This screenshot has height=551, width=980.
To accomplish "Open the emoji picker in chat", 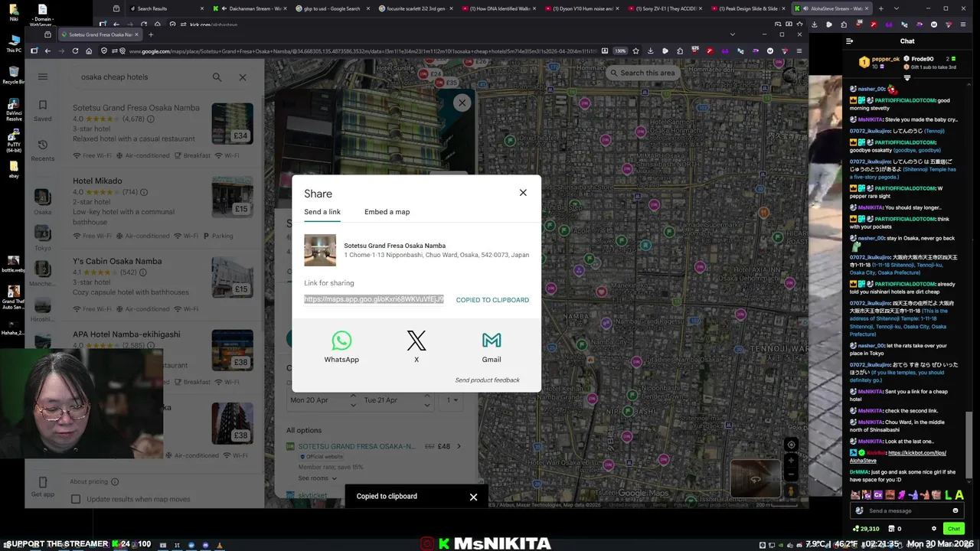I will click(x=955, y=510).
